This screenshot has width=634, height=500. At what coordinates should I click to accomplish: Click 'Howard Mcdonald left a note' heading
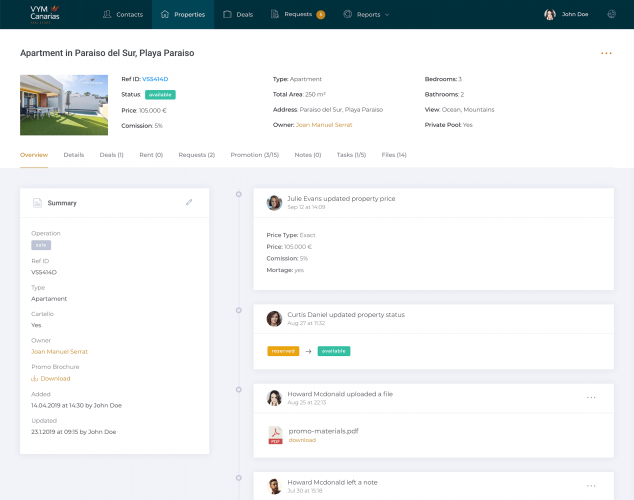click(x=332, y=482)
